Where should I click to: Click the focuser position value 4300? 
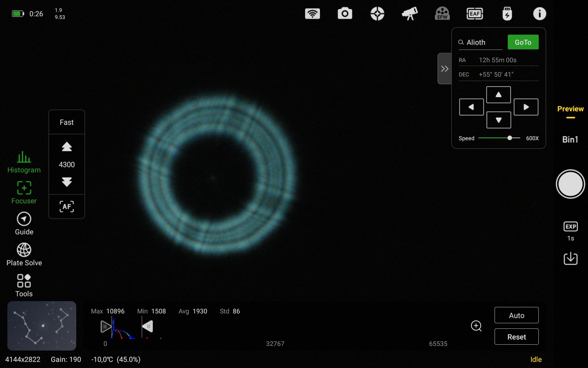67,165
